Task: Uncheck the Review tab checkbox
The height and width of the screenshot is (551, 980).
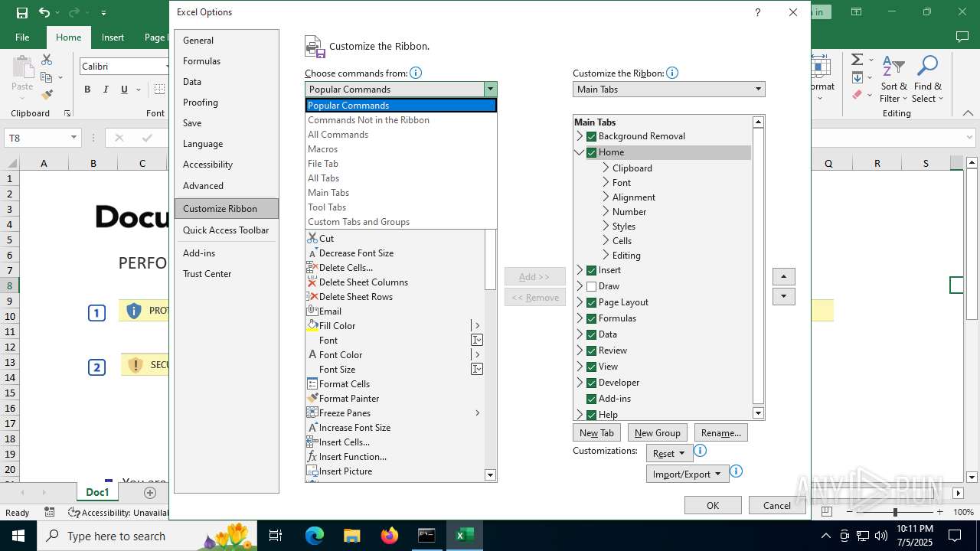Action: tap(591, 350)
